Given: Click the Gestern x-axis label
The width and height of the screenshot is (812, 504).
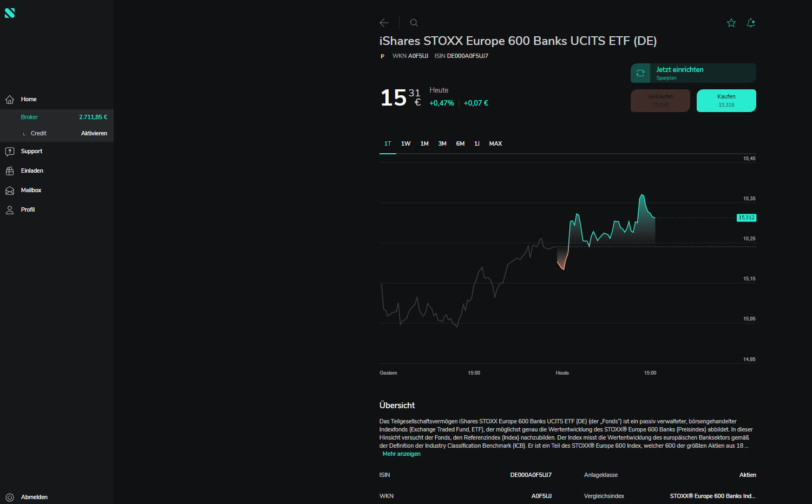Looking at the screenshot, I should click(x=388, y=373).
